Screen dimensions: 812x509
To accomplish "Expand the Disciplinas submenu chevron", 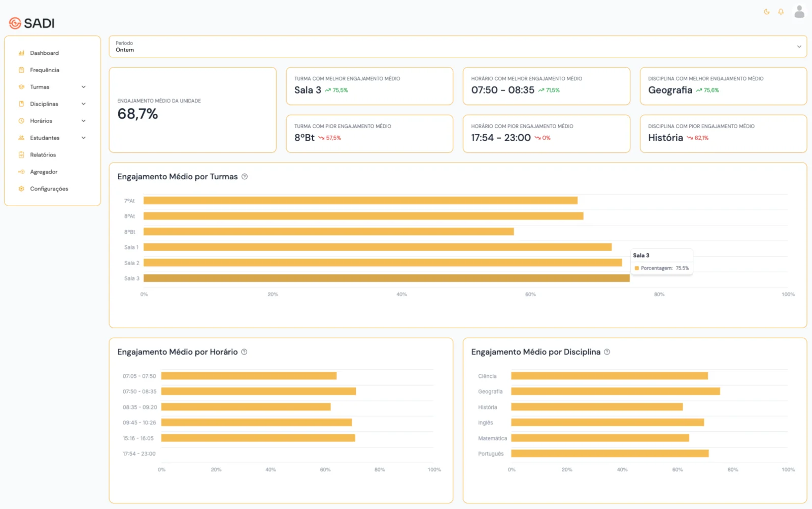I will tap(84, 104).
